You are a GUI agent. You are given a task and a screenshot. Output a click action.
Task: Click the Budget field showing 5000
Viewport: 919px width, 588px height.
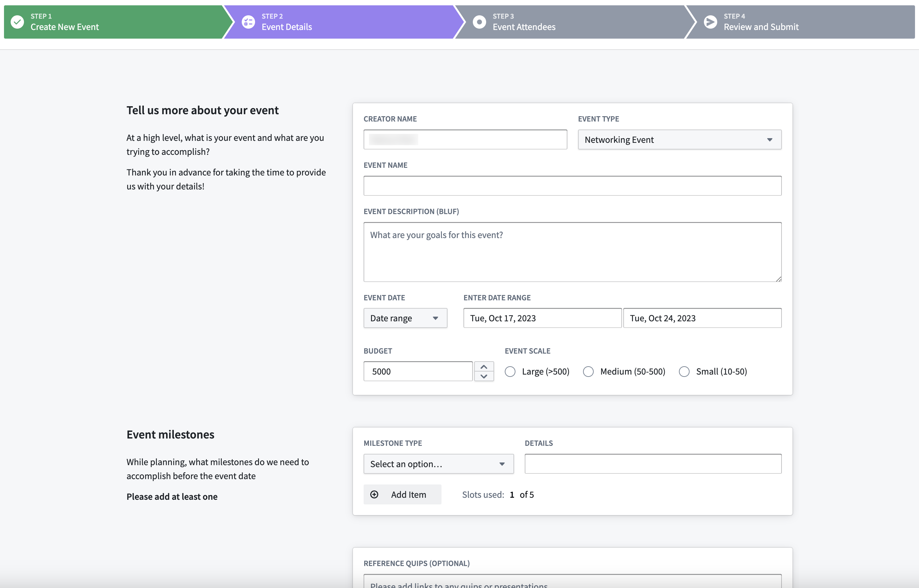(418, 372)
